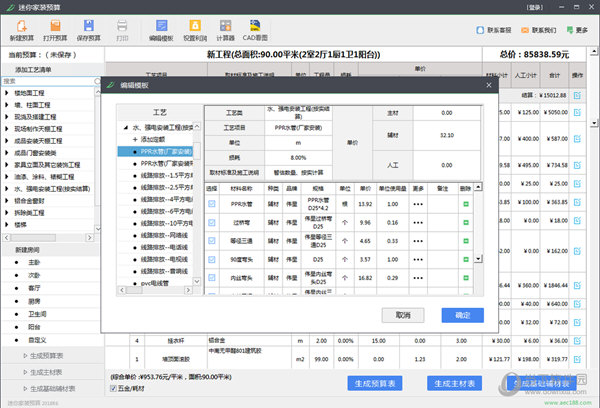Click the blue 生成主材表 button

[455, 383]
